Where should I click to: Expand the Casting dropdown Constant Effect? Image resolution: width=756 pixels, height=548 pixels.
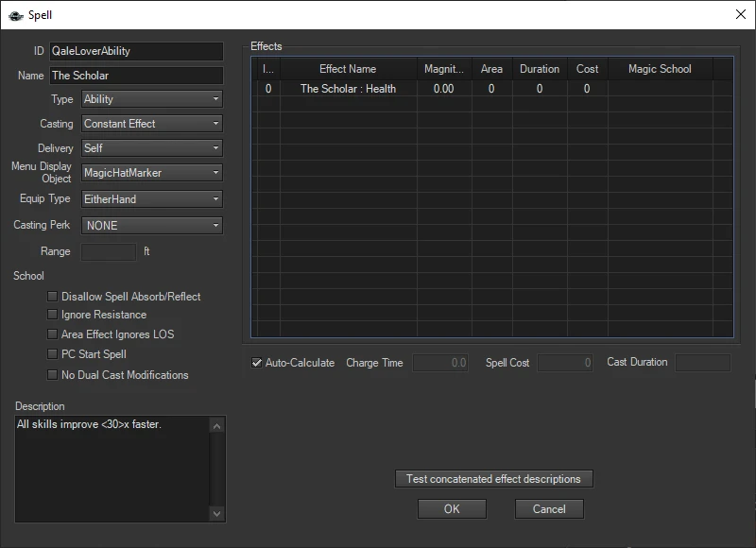(x=152, y=124)
